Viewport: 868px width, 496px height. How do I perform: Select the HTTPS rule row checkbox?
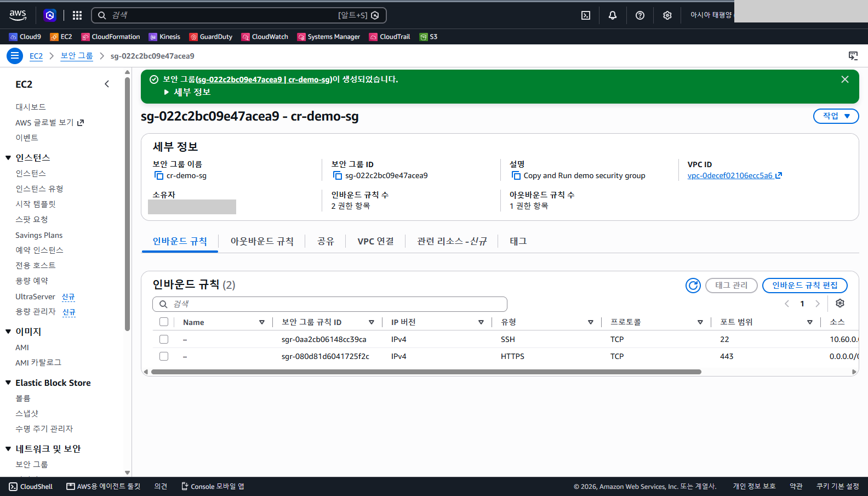click(x=164, y=356)
